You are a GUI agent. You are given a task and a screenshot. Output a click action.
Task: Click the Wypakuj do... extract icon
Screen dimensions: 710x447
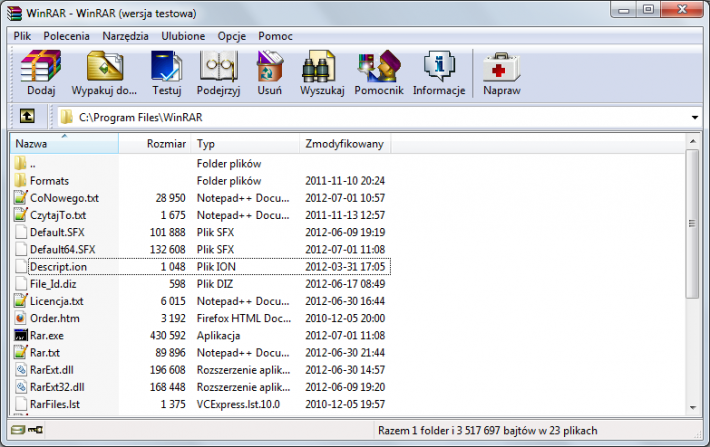click(105, 66)
